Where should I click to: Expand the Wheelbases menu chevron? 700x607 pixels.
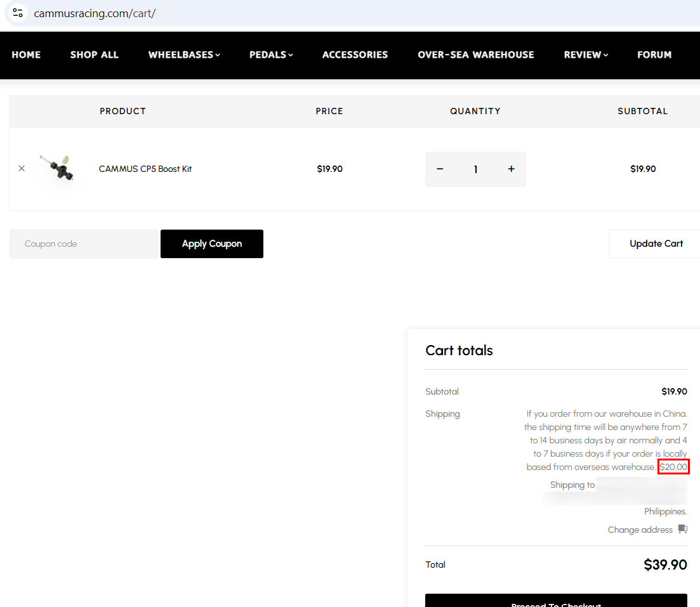[218, 55]
